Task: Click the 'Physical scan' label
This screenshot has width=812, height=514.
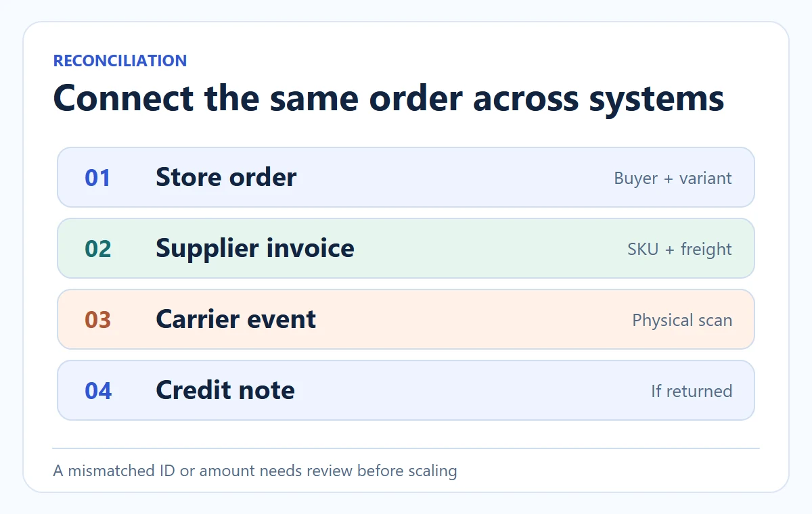Action: (682, 320)
